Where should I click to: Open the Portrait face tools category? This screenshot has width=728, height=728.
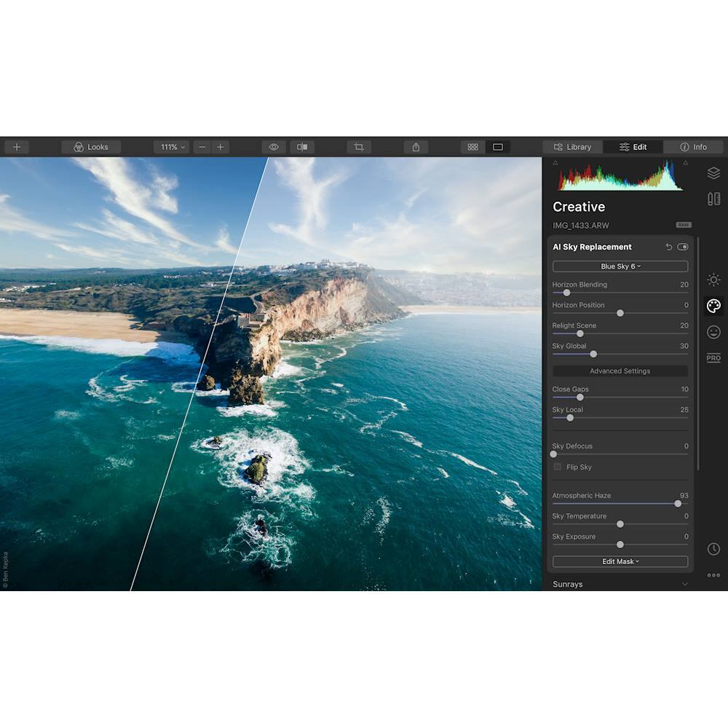point(713,332)
